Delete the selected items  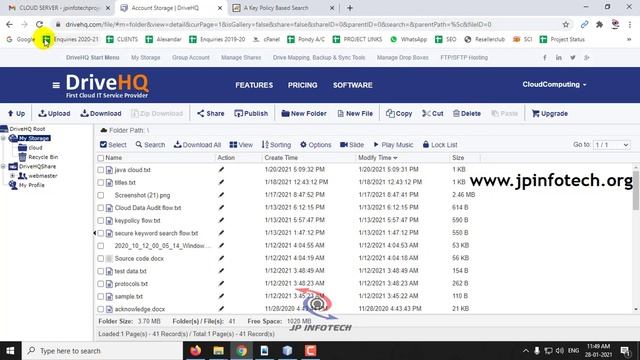click(467, 113)
